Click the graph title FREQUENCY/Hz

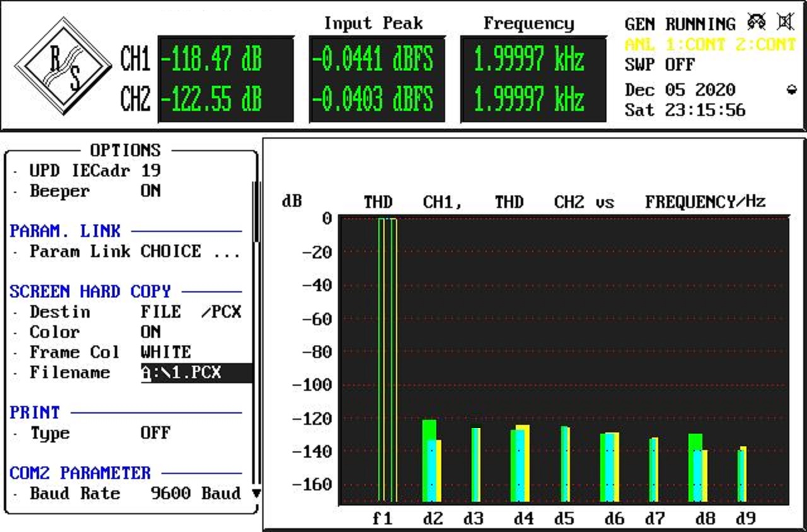click(x=705, y=202)
